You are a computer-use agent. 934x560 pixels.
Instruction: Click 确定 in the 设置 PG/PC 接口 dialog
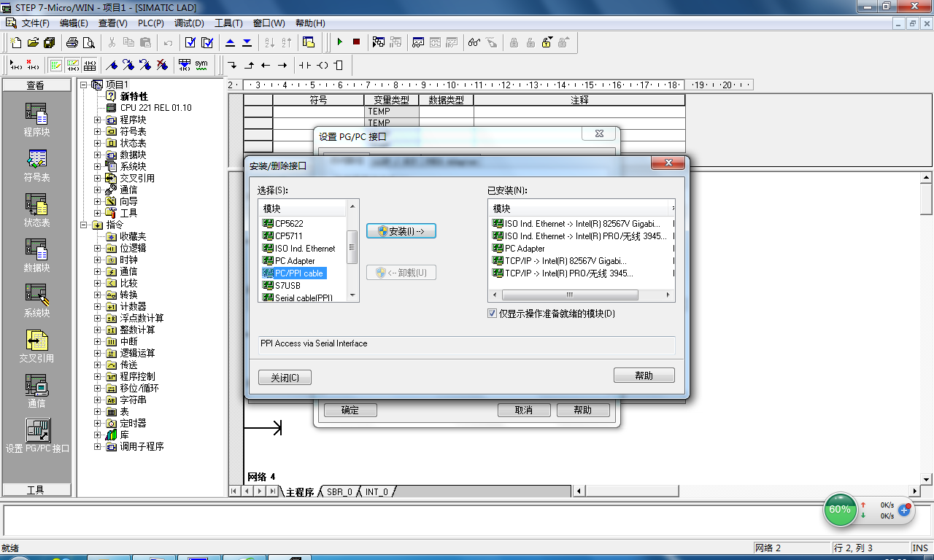pos(350,411)
